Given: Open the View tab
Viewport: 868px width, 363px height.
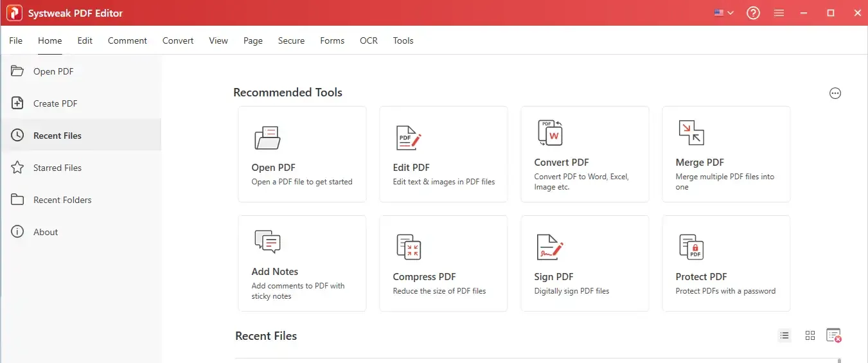Looking at the screenshot, I should coord(218,40).
